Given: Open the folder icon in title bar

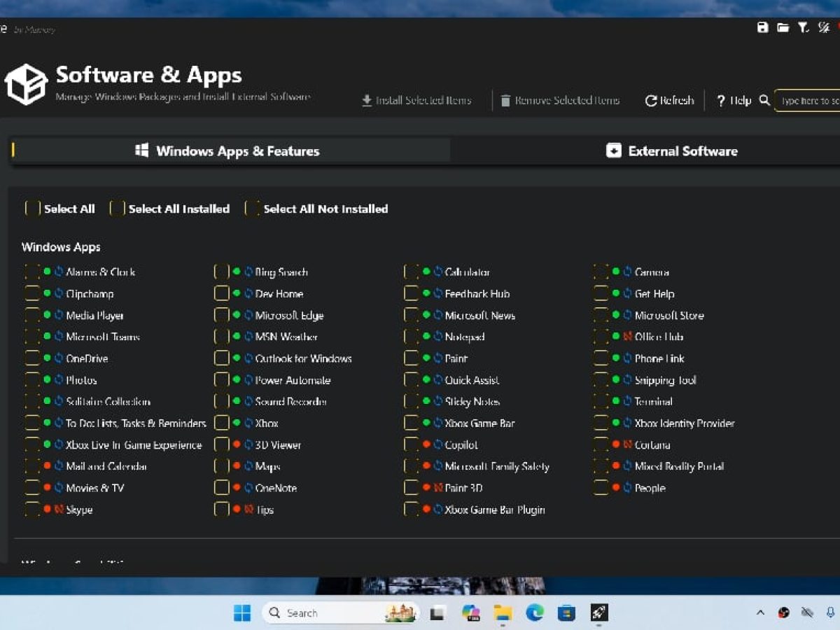Looking at the screenshot, I should click(x=783, y=27).
